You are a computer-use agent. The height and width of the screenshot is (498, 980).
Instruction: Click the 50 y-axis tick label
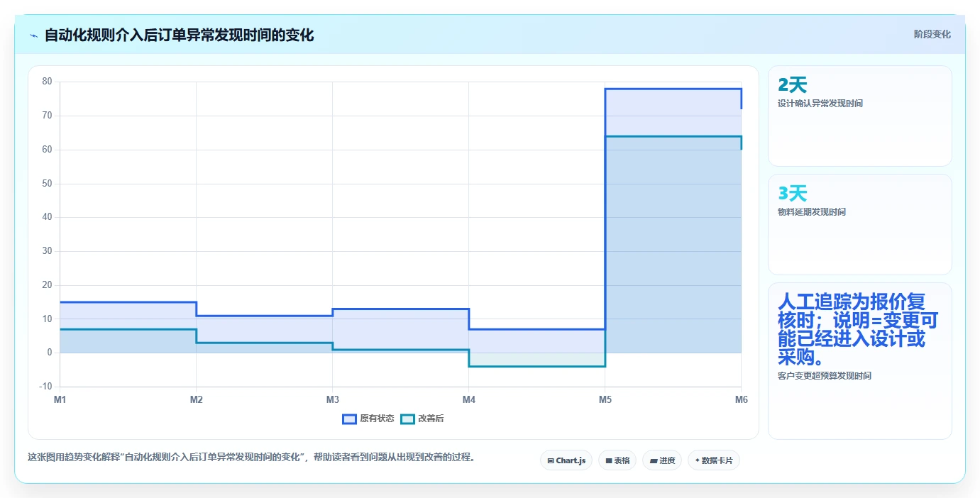(x=47, y=184)
